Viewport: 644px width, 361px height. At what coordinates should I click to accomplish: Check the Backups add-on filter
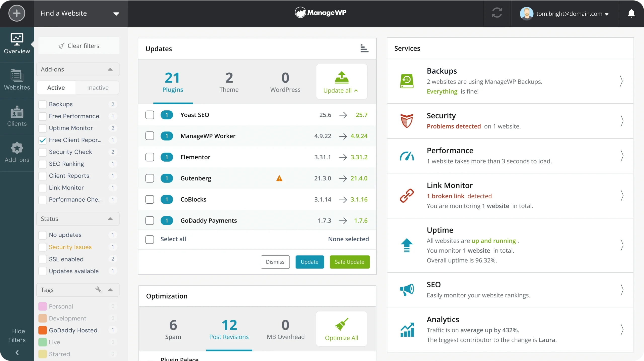pos(43,104)
